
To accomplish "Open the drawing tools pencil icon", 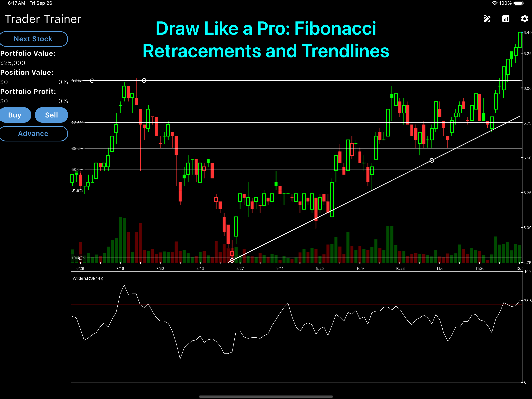I will click(x=487, y=19).
